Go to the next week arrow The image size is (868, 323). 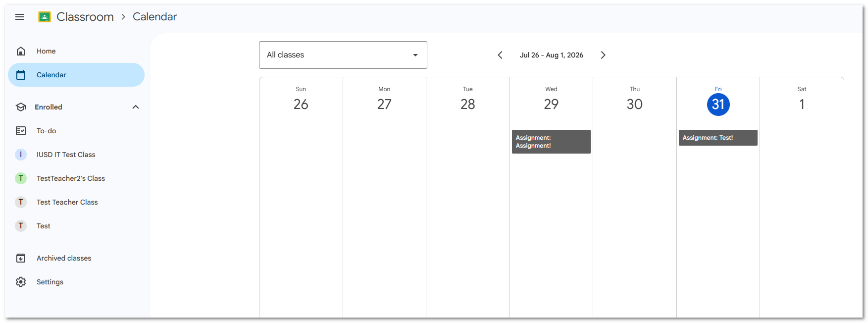pyautogui.click(x=603, y=55)
